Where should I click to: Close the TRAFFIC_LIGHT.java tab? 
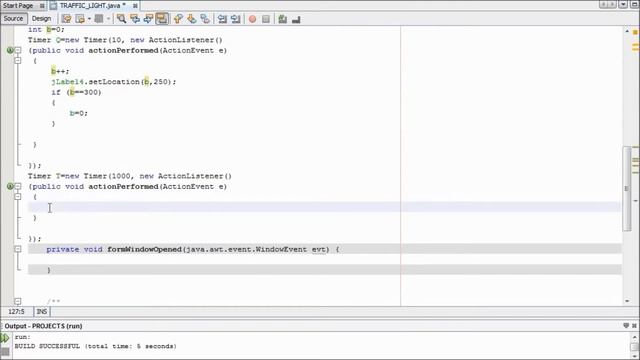pos(135,6)
